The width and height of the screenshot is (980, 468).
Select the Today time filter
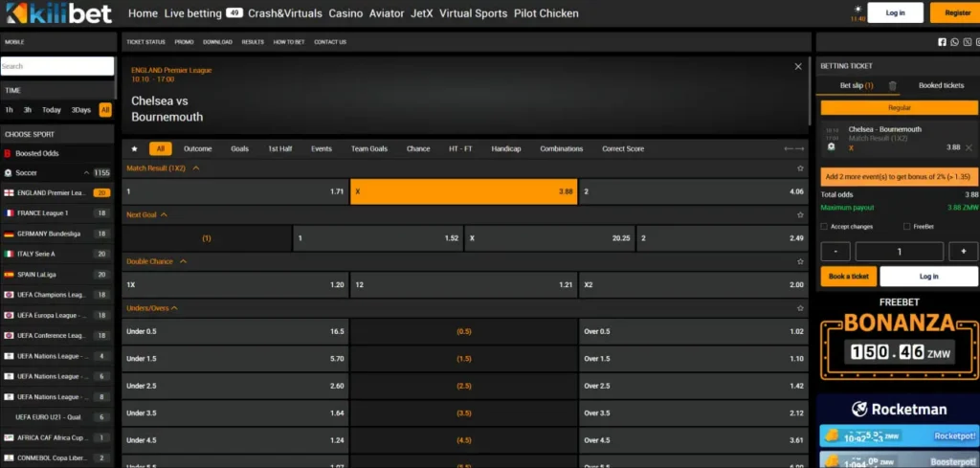[52, 110]
